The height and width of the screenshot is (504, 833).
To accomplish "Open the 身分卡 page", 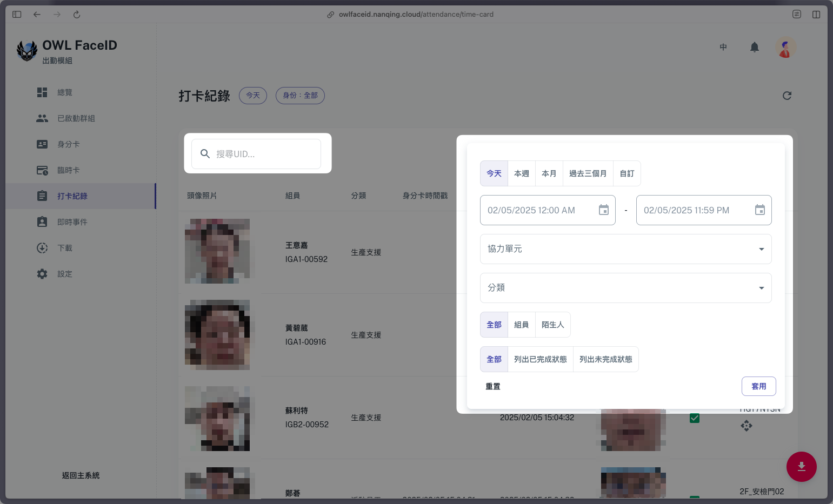I will [69, 144].
